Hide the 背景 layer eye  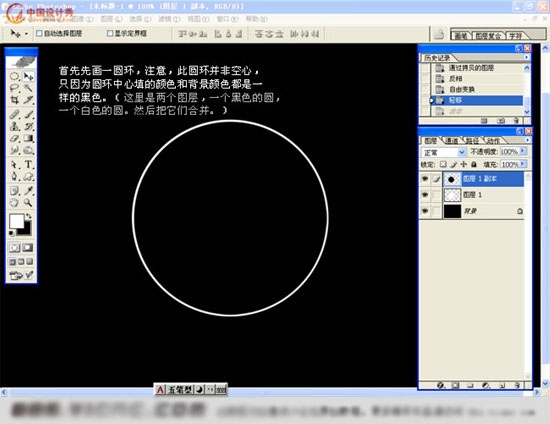pos(425,211)
